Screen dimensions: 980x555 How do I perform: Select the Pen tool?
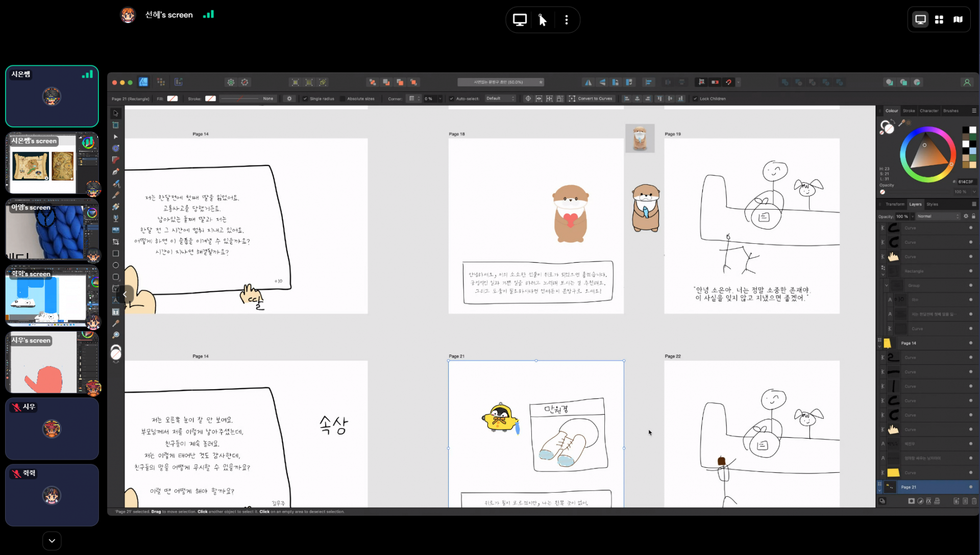116,172
